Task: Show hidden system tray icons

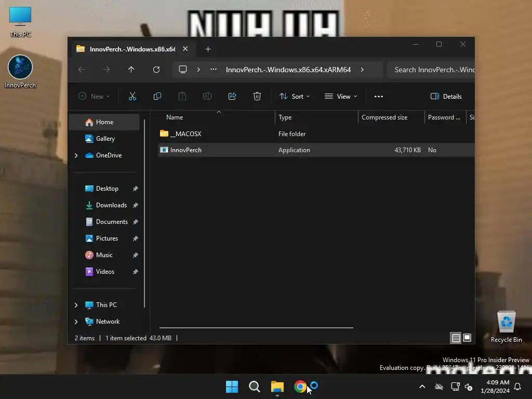Action: (422, 387)
